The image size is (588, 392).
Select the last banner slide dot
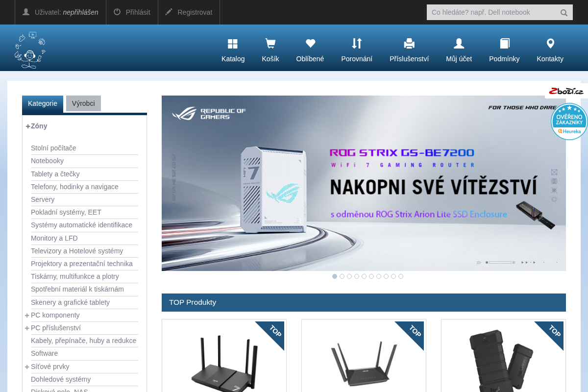click(x=401, y=276)
